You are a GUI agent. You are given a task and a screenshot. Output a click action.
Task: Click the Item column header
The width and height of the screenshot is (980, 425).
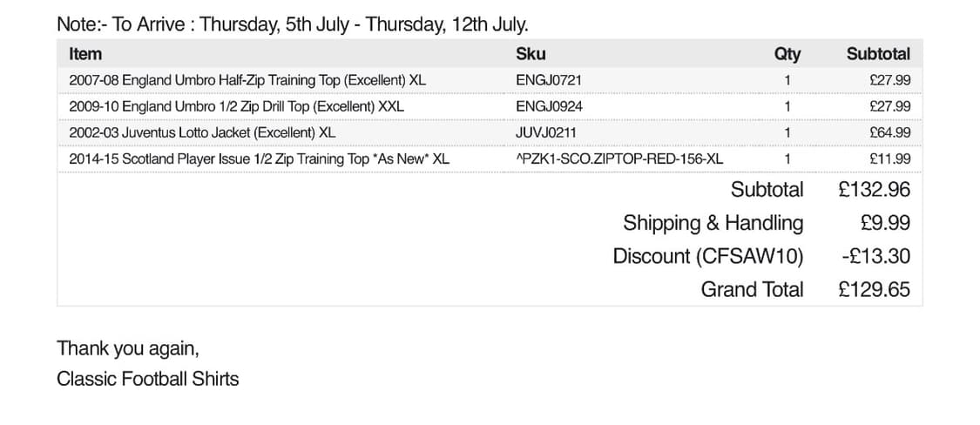coord(85,54)
